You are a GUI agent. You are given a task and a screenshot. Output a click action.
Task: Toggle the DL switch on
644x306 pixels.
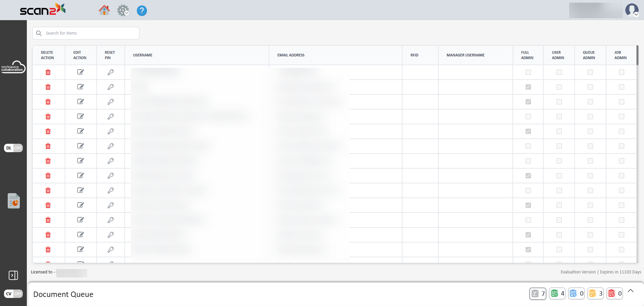pos(13,148)
